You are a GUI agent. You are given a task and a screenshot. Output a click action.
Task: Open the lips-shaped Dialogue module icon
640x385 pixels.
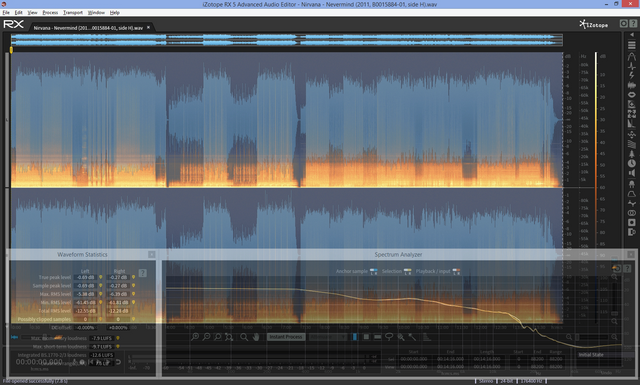[x=631, y=95]
